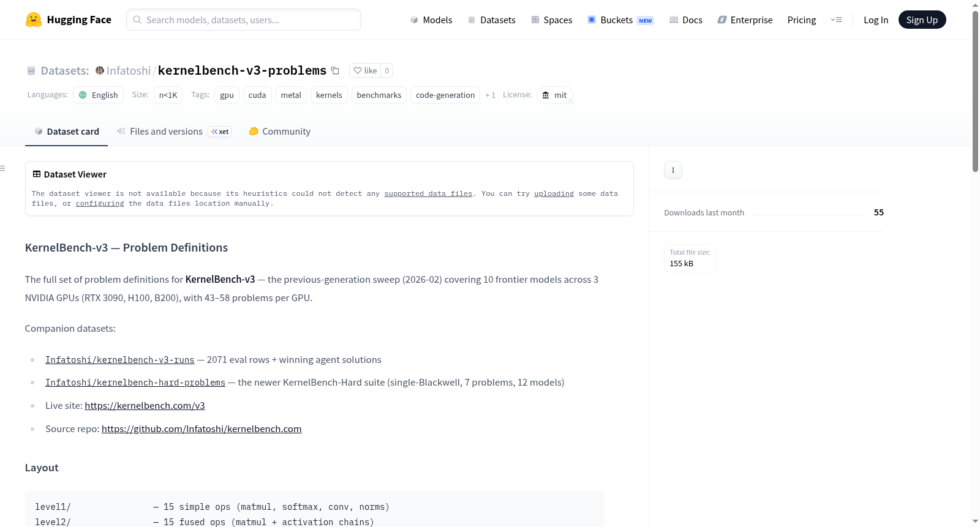Click the KernelBench-v3 — Problem Definitions heading
Screen dimensions: 980x527
click(126, 248)
